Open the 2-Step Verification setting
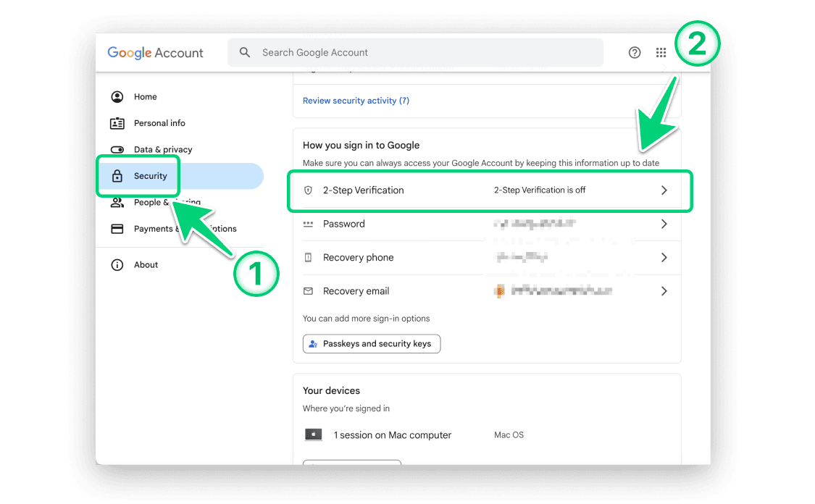815x504 pixels. click(x=364, y=190)
